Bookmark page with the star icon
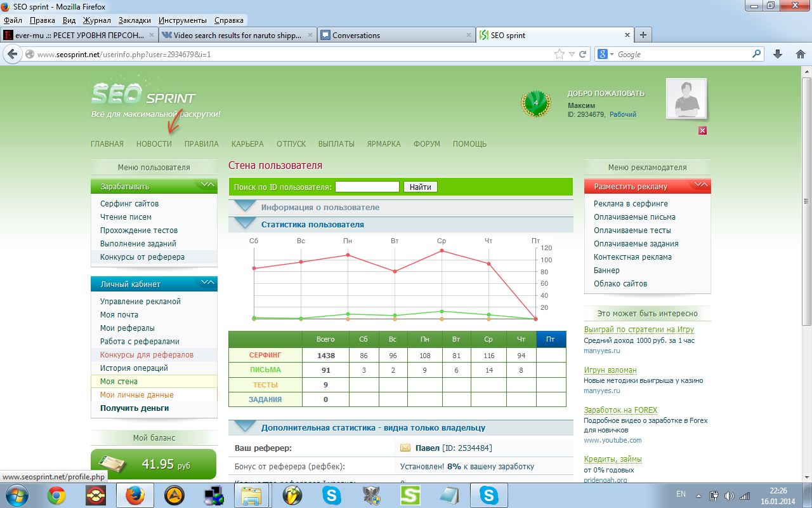This screenshot has height=508, width=812. (x=559, y=55)
